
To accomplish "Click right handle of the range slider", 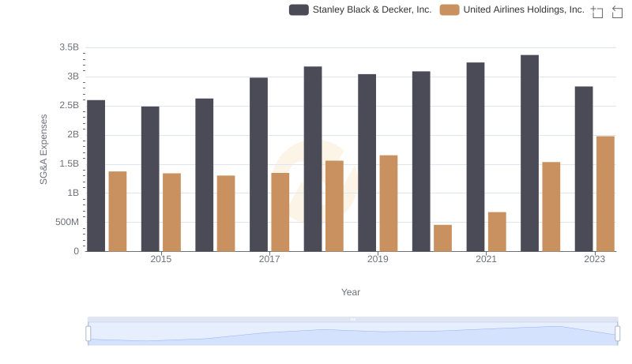I will tap(617, 334).
